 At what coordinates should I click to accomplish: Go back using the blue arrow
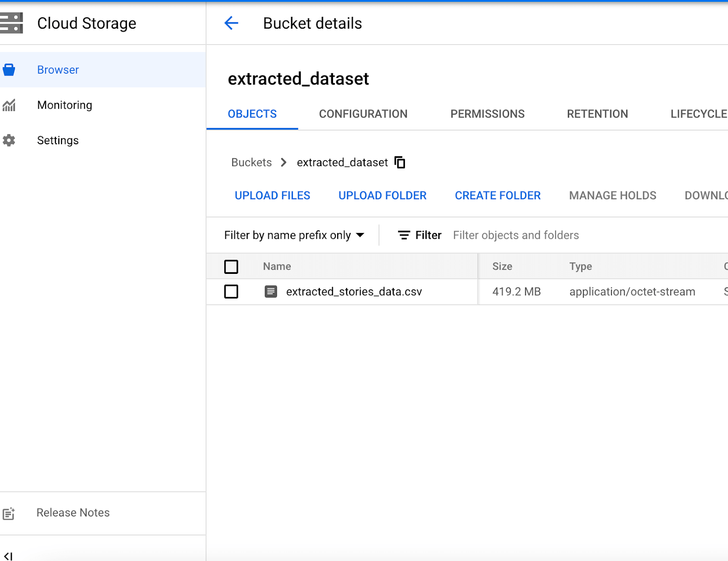point(231,23)
